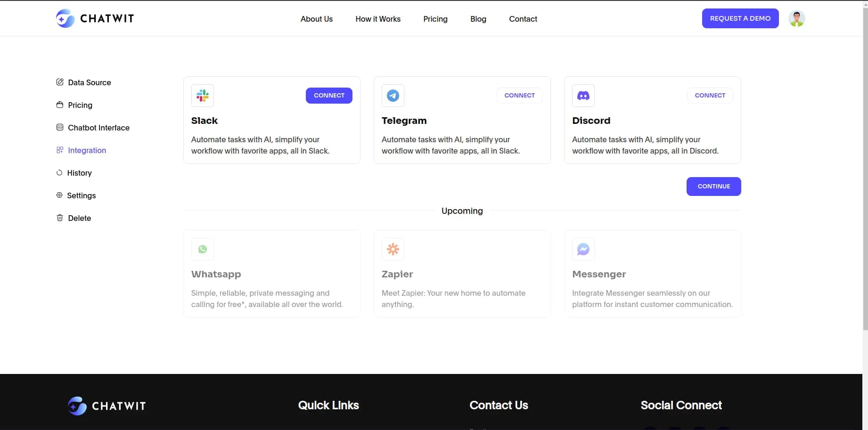Screen dimensions: 868x430
Task: Click the footer Chatwit logo
Action: click(x=106, y=406)
